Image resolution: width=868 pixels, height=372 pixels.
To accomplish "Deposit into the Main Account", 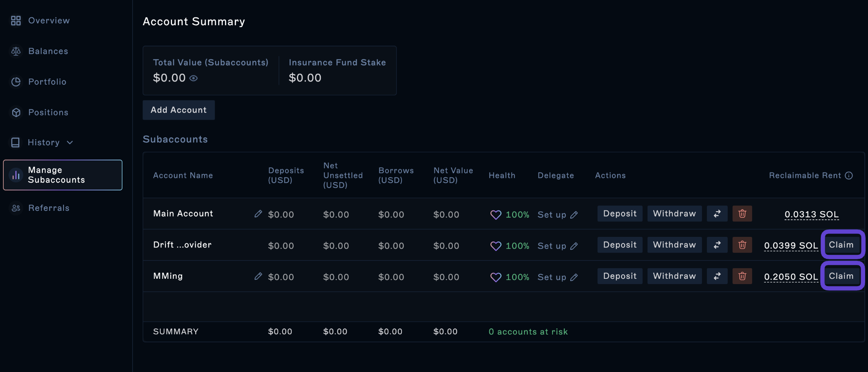I will 620,214.
